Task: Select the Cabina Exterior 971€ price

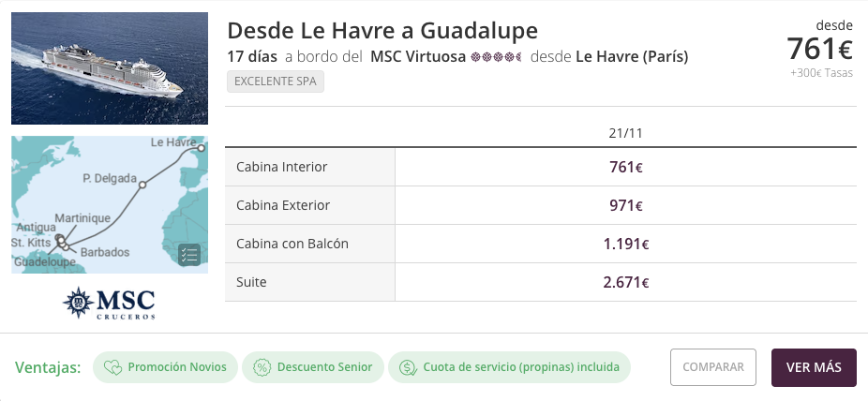Action: (625, 206)
